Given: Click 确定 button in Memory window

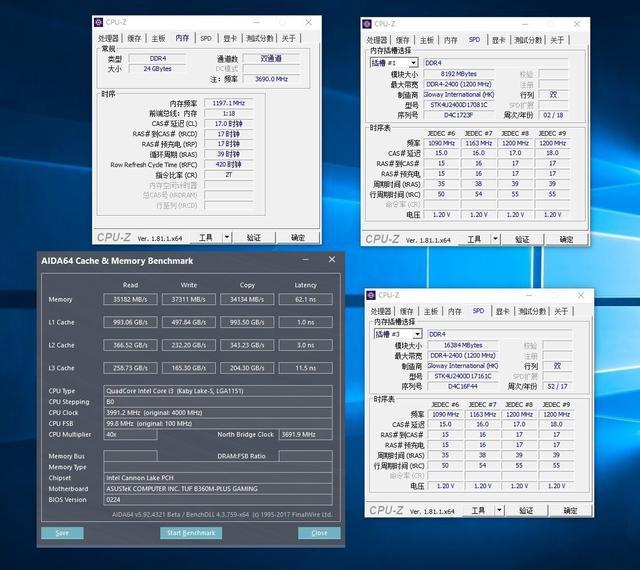Looking at the screenshot, I should click(x=298, y=237).
